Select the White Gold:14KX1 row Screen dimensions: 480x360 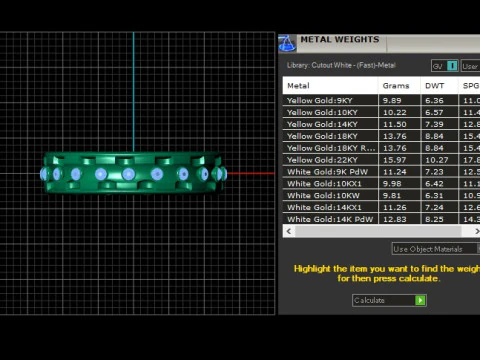381,207
